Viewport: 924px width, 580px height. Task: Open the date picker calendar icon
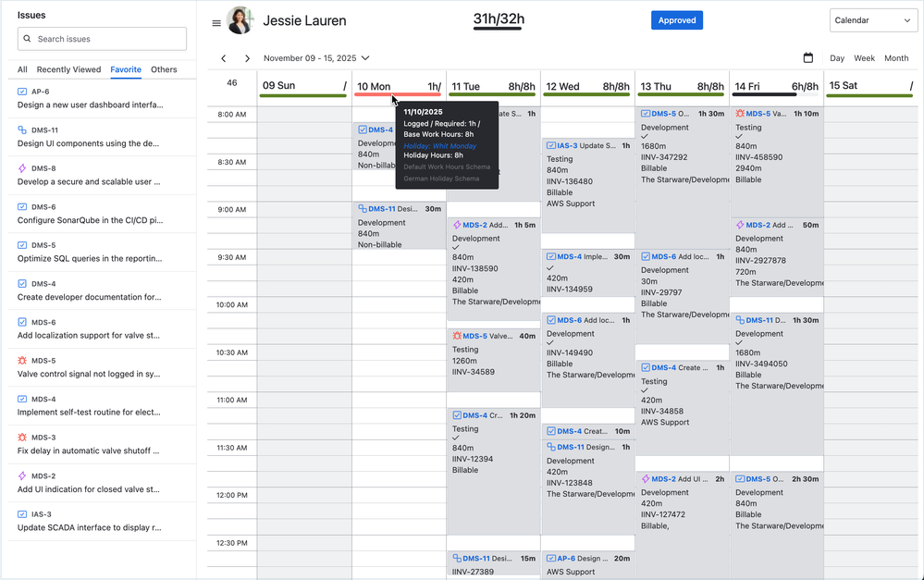807,56
